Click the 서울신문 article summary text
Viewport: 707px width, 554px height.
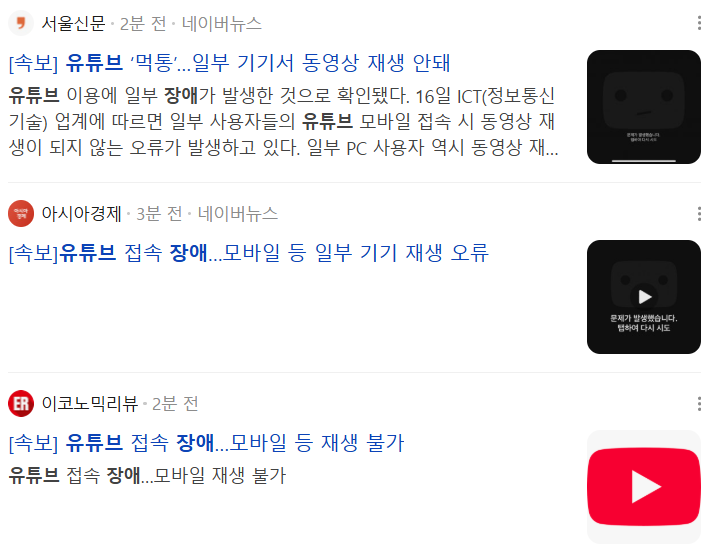click(284, 121)
